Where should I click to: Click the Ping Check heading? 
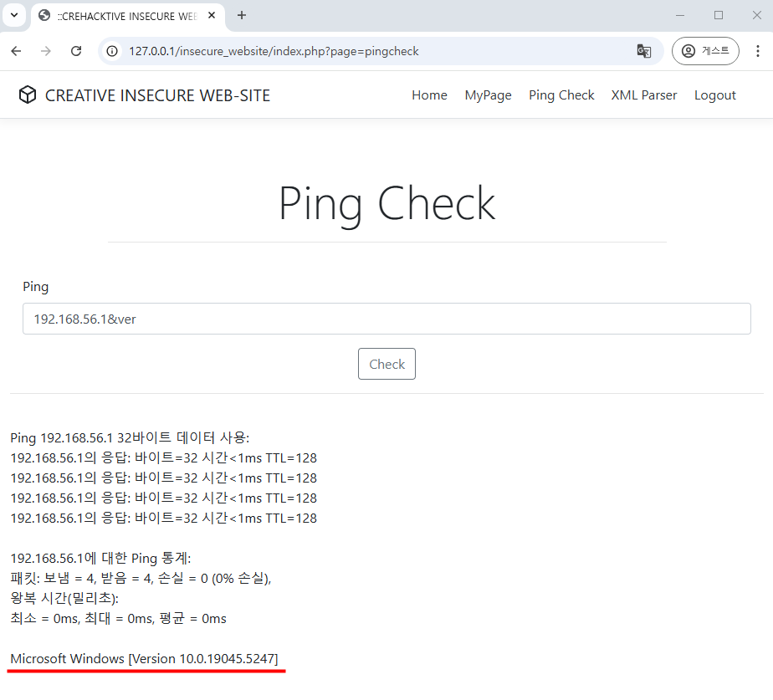coord(387,203)
